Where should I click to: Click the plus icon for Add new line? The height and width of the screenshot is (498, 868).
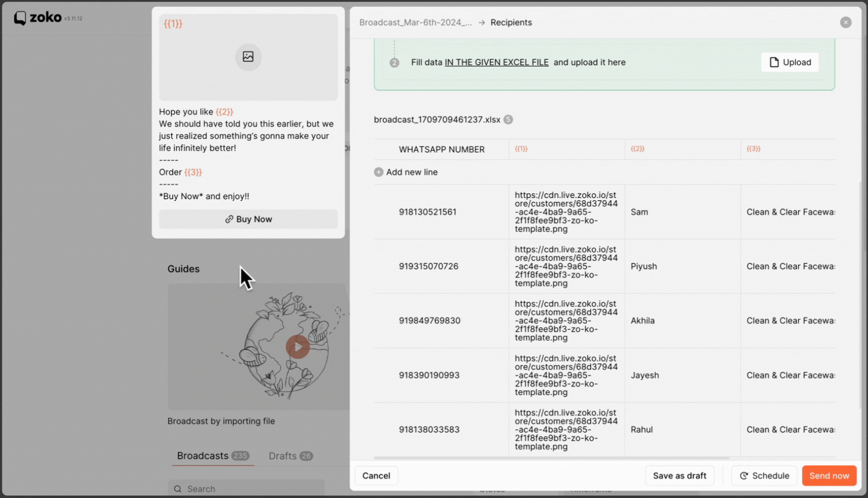click(x=379, y=172)
